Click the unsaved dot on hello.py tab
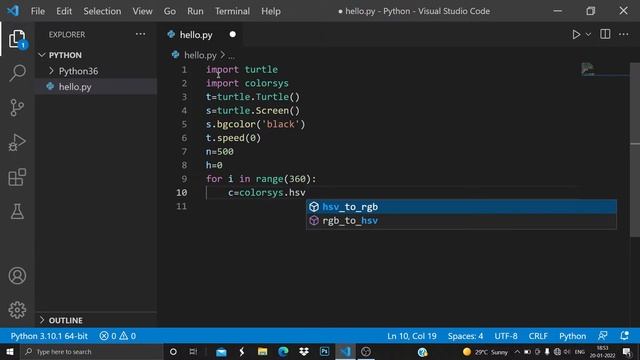 [x=233, y=34]
